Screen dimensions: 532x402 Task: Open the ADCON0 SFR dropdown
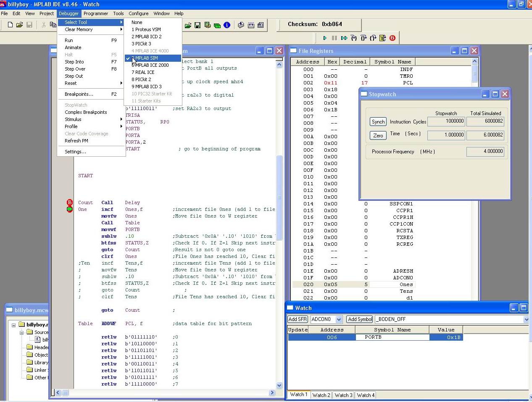tap(339, 320)
